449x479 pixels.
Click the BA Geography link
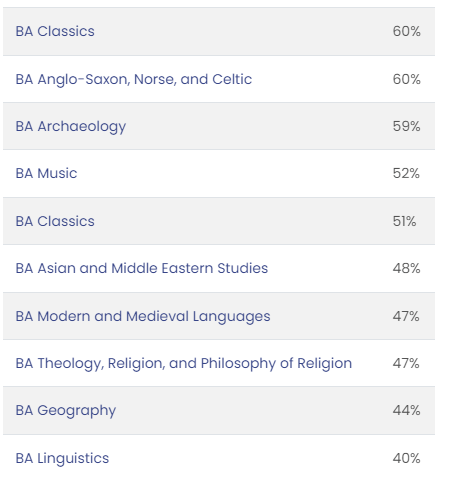point(66,411)
